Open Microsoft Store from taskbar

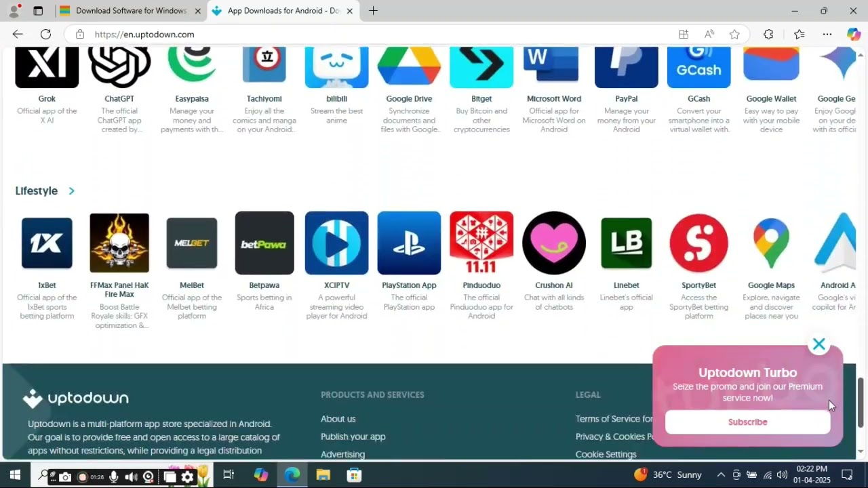point(354,475)
